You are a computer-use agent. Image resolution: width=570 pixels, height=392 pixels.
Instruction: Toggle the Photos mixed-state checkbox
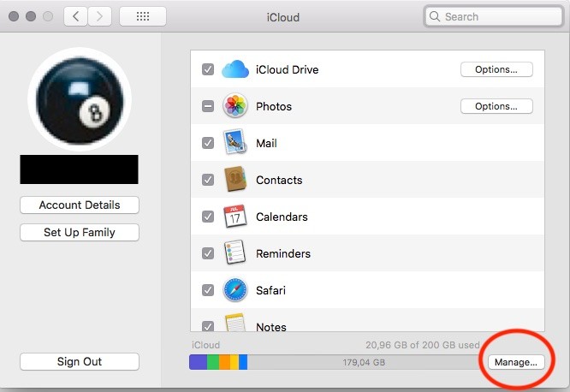click(208, 106)
